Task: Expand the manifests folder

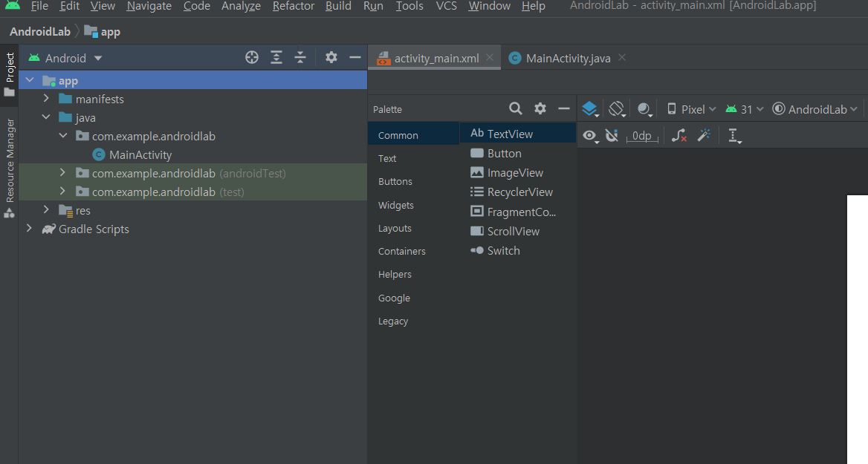Action: point(47,99)
